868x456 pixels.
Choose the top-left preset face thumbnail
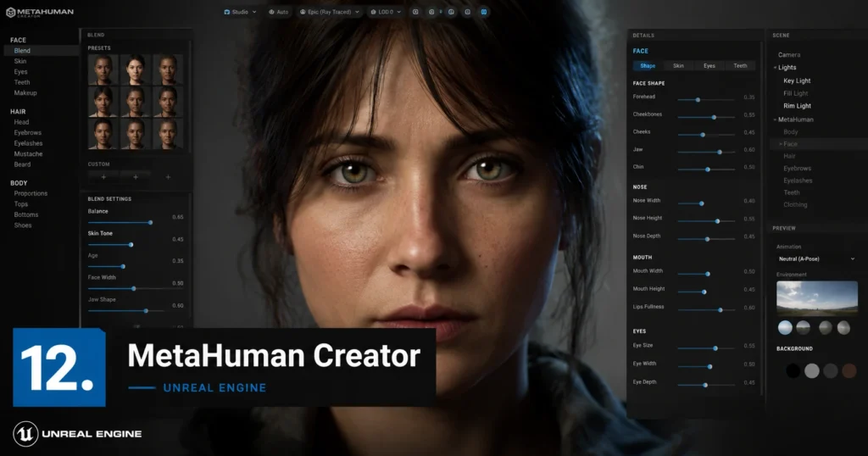pos(103,70)
